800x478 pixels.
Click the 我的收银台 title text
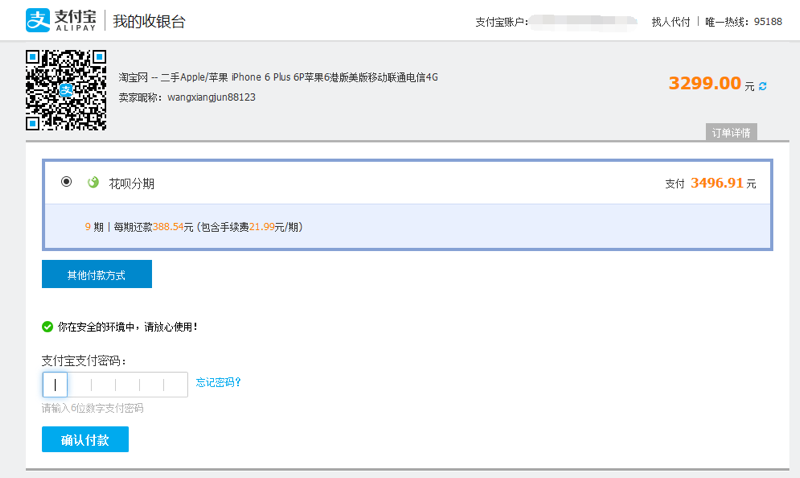point(149,21)
